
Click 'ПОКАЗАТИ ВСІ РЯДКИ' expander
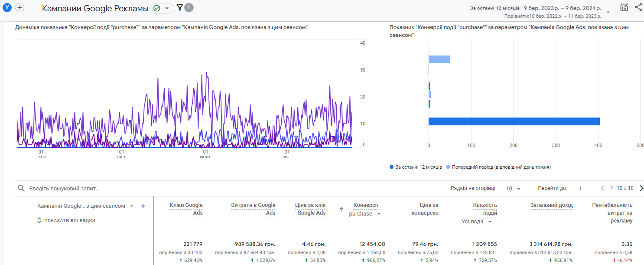click(x=66, y=220)
